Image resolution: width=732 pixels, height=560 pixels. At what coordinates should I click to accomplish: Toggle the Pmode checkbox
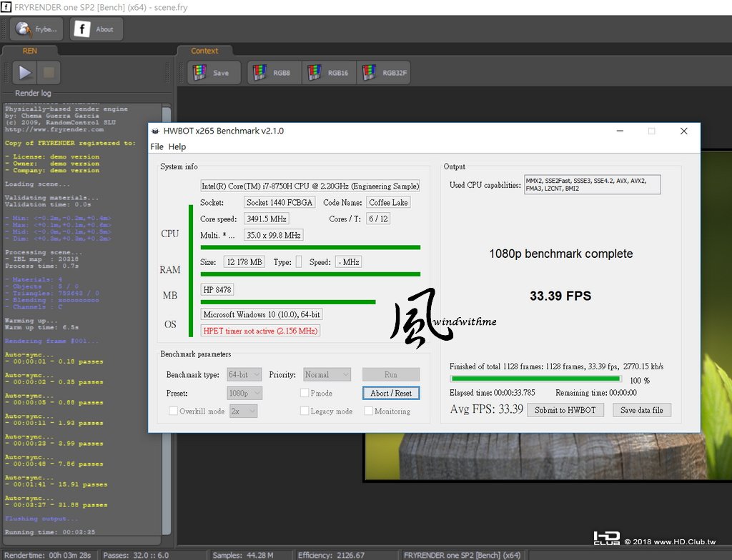pos(305,393)
